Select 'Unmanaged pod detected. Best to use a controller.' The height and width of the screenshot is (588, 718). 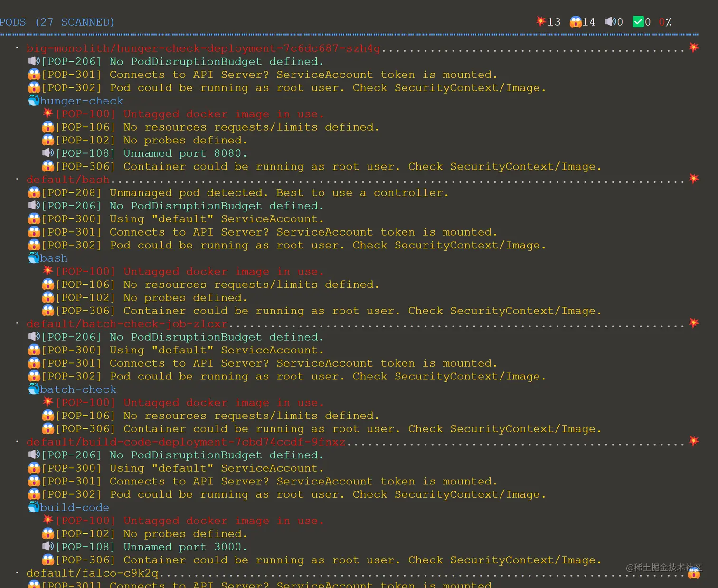click(x=279, y=193)
